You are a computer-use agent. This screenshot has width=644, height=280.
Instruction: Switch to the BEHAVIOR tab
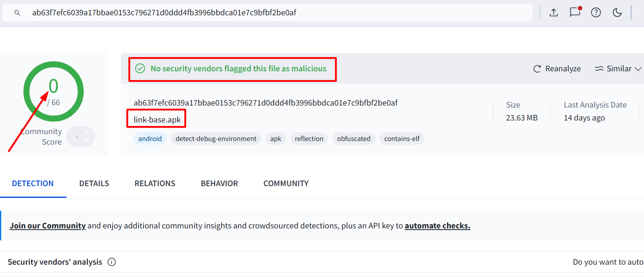219,184
